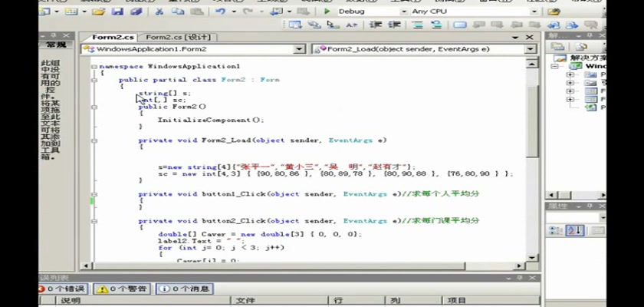Start debugging with the green play icon
Viewport: 644px width, 307px height.
pyautogui.click(x=327, y=12)
